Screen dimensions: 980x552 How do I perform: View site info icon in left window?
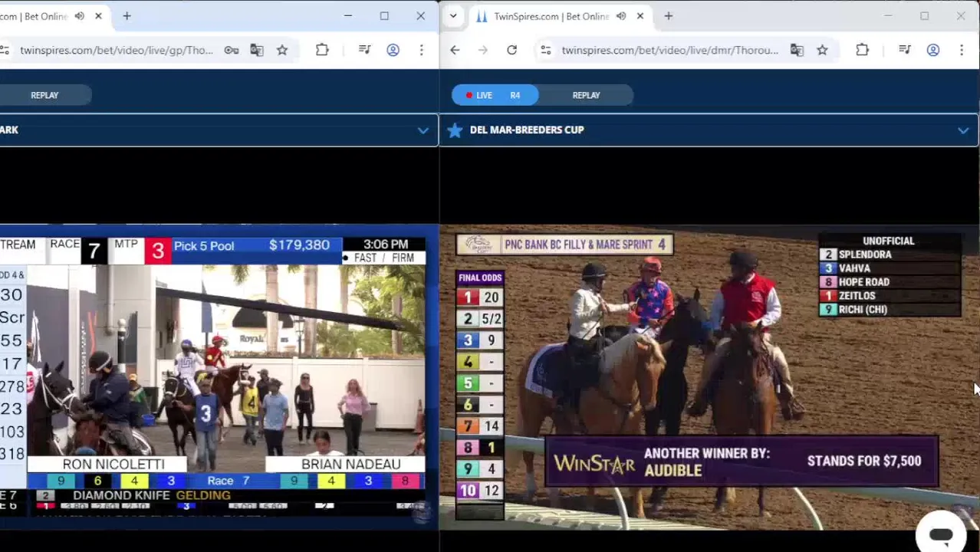click(5, 51)
